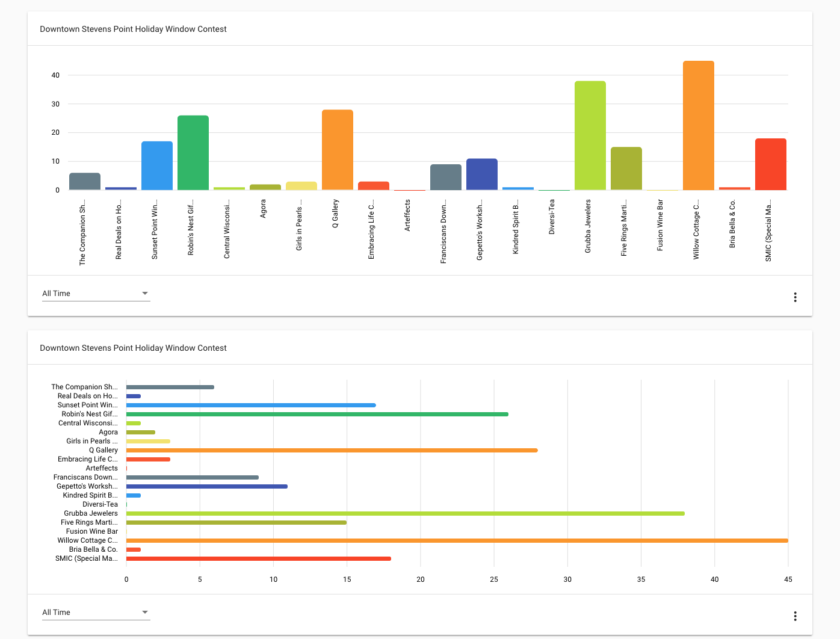The image size is (840, 639).
Task: Click the Fusion Wine Bar label in the bottom chart
Action: coord(92,531)
